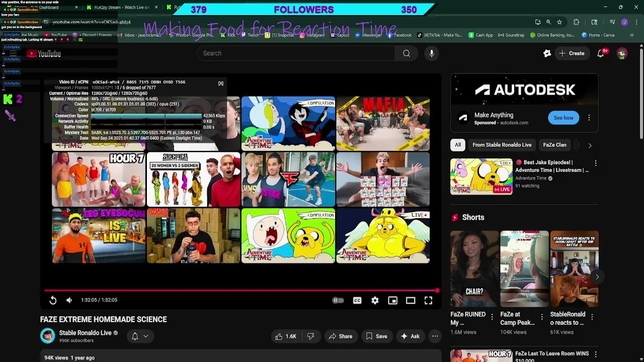
Task: Bookmark this page with the star icon
Action: tap(559, 22)
